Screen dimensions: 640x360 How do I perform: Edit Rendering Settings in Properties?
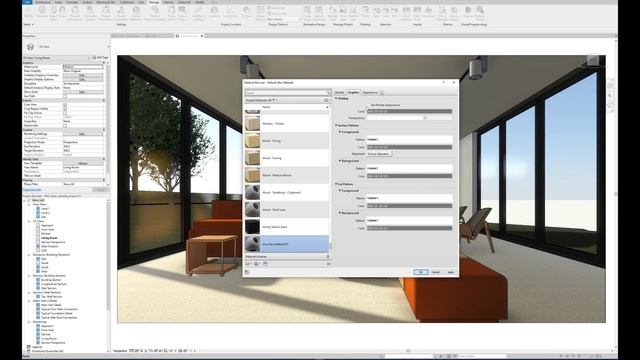(x=83, y=134)
